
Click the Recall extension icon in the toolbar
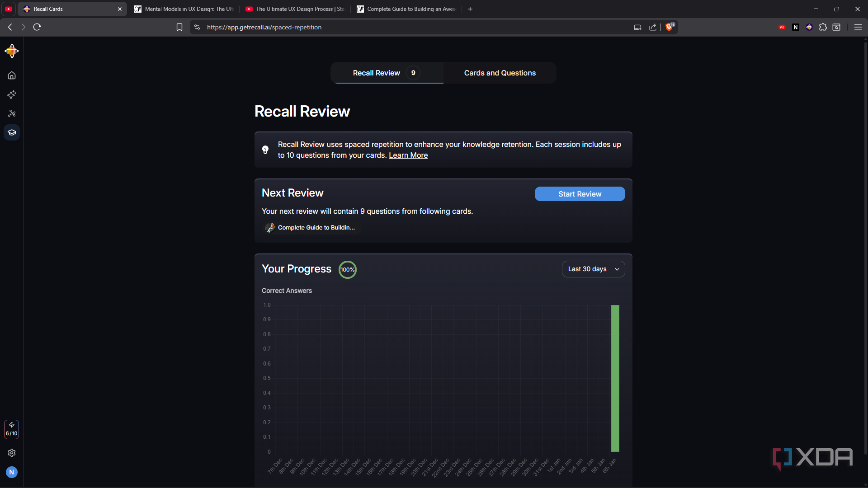tap(809, 27)
